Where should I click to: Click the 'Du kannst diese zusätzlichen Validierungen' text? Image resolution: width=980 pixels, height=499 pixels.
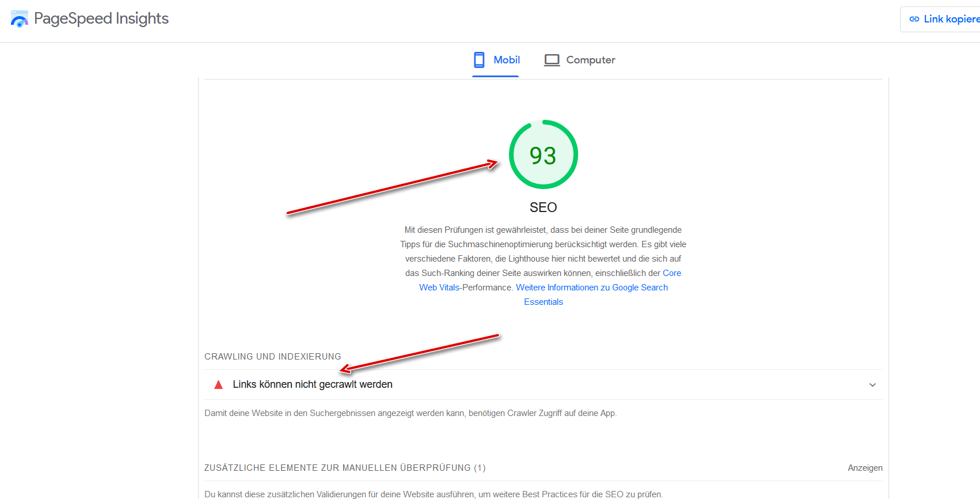click(x=434, y=494)
